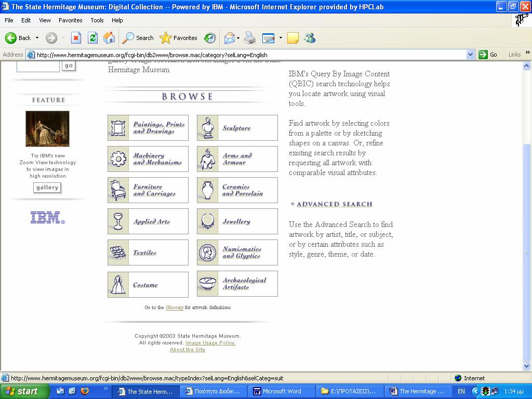Screen dimensions: 532x399
Task: Stop page loading with red X icon
Action: (76, 37)
